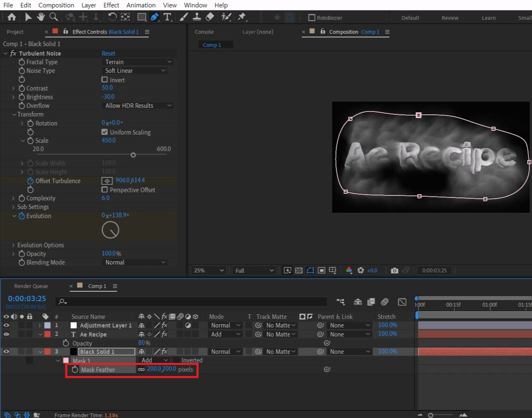Hide the Adjustment Layer 1 layer
532x418 pixels.
point(6,325)
